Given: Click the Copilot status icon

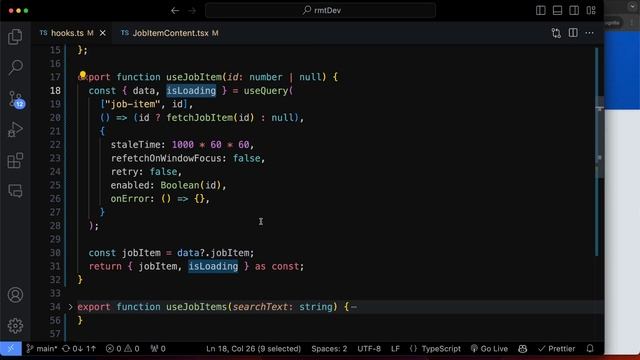Looking at the screenshot, I should (x=522, y=349).
